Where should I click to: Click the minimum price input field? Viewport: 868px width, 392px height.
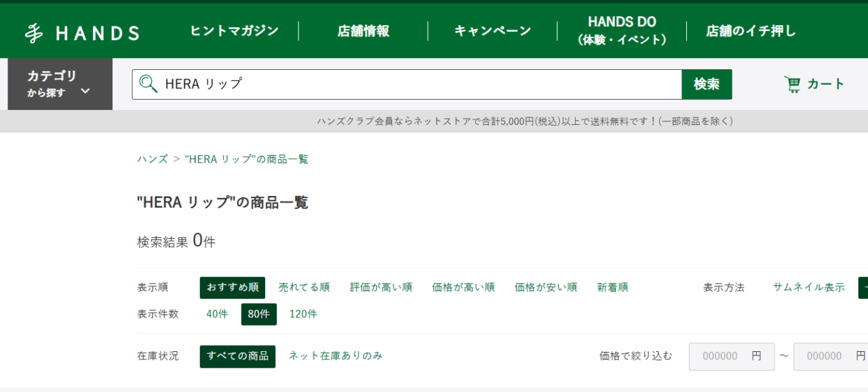pos(732,356)
